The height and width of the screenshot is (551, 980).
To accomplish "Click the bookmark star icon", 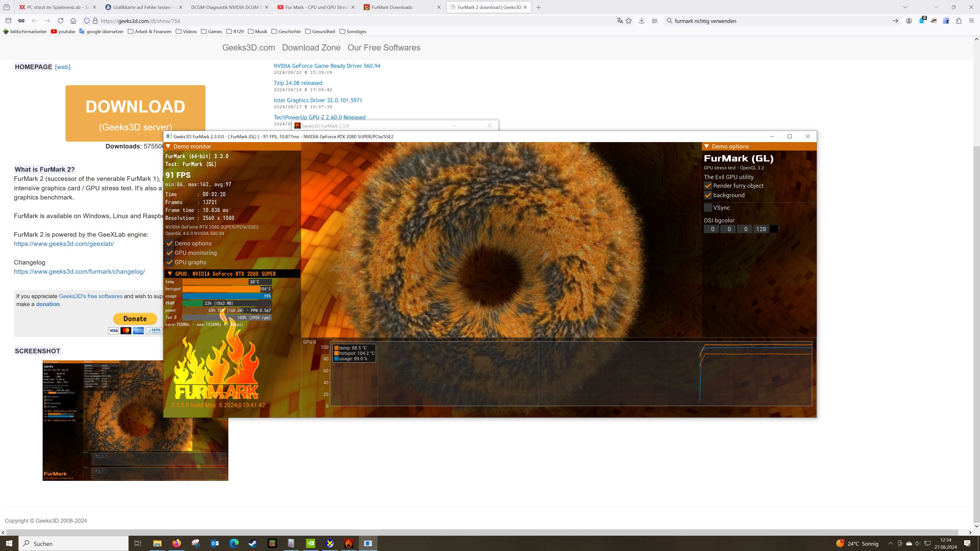I will [x=629, y=21].
